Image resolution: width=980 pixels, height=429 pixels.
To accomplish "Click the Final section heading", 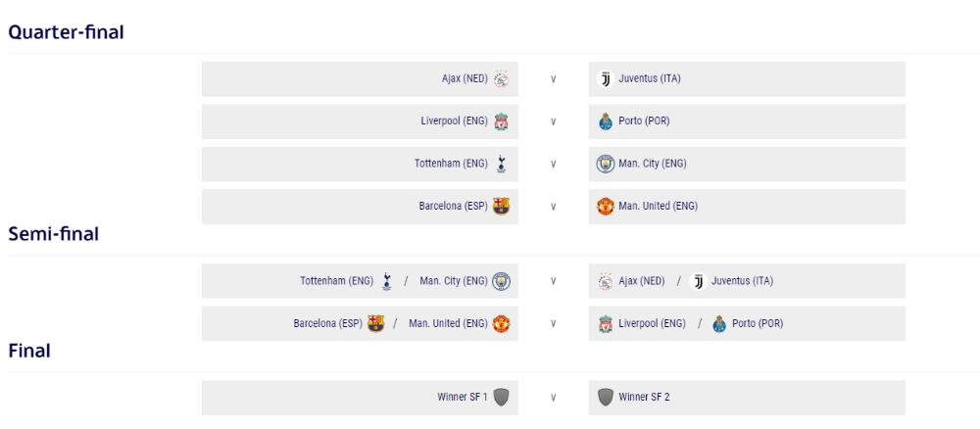I will (x=29, y=351).
